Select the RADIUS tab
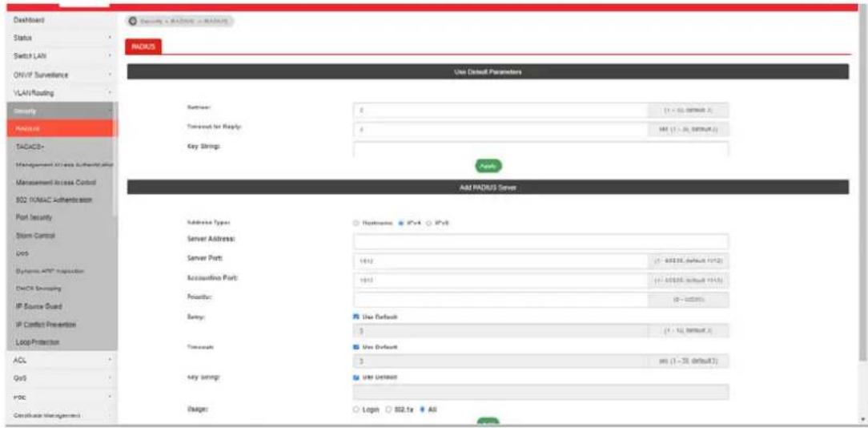Screen dimensions: 868x428 (x=143, y=47)
